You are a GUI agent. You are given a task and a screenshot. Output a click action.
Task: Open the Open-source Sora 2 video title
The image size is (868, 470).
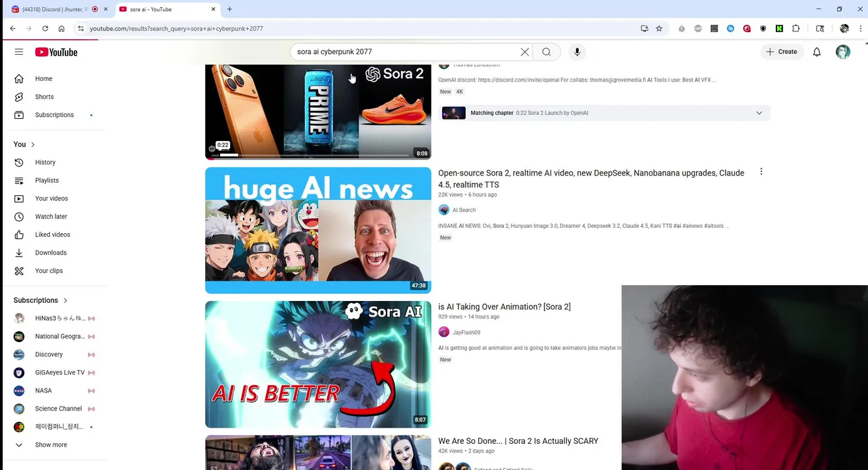point(591,179)
